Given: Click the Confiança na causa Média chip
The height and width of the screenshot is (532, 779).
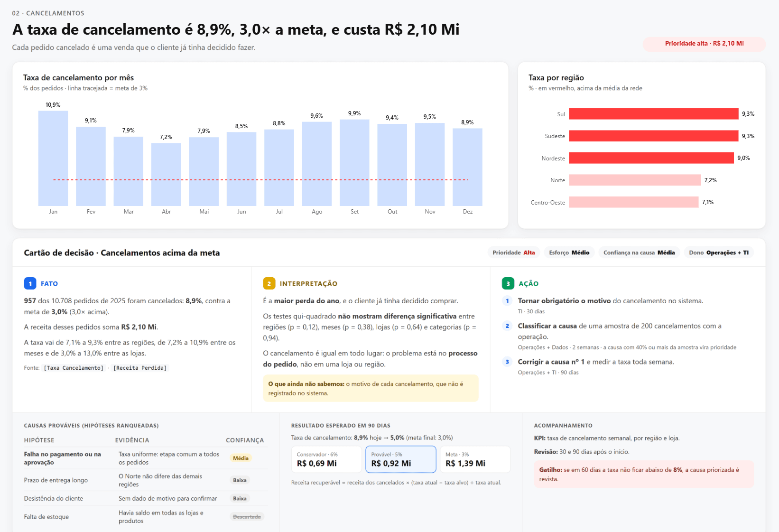Looking at the screenshot, I should pyautogui.click(x=639, y=252).
